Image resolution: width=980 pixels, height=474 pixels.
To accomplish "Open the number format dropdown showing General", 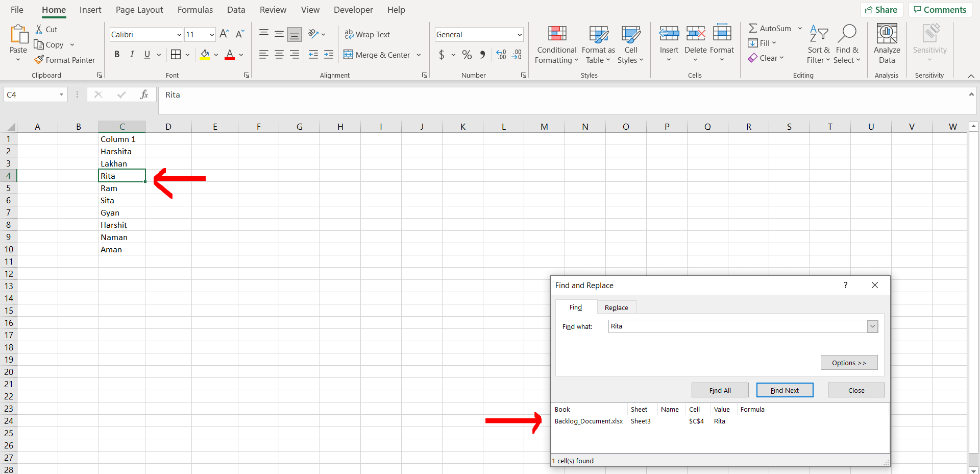I will (x=519, y=34).
